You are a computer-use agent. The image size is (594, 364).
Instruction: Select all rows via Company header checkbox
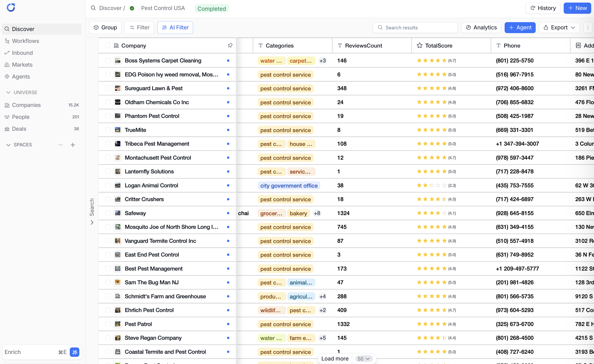pyautogui.click(x=108, y=45)
